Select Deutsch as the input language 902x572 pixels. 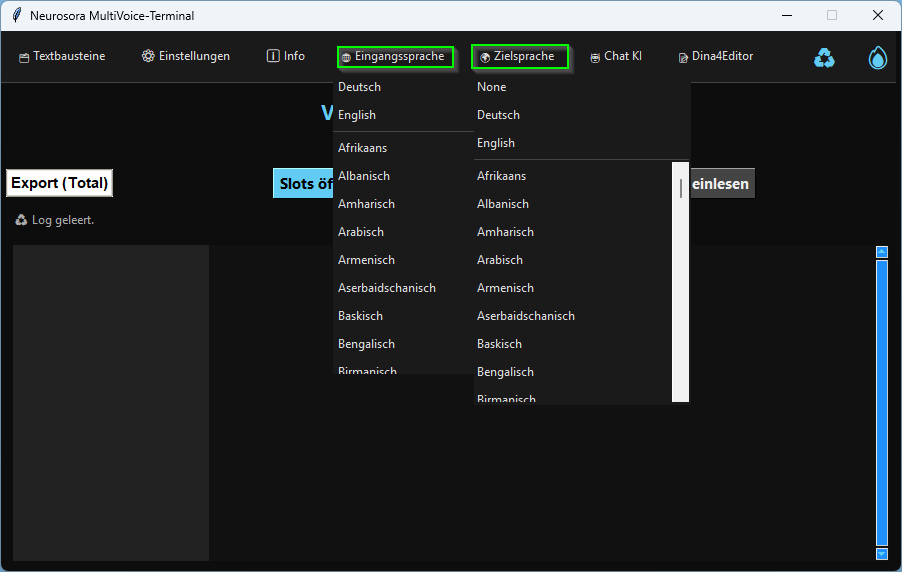[x=360, y=87]
